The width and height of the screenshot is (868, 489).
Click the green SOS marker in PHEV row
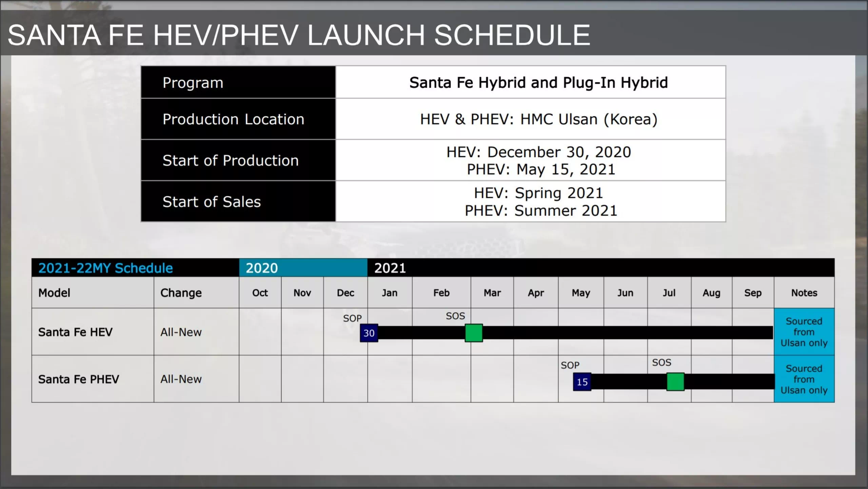click(675, 382)
